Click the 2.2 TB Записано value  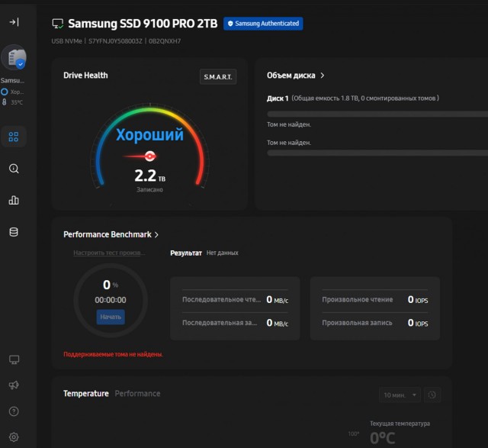[x=149, y=179]
